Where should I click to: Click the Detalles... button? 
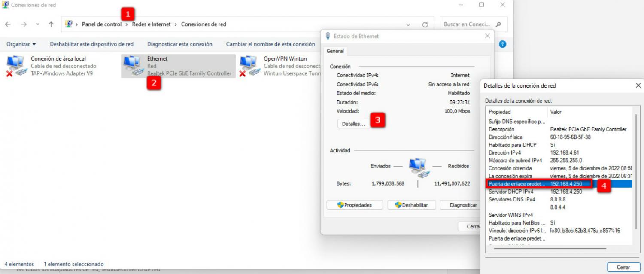point(353,124)
